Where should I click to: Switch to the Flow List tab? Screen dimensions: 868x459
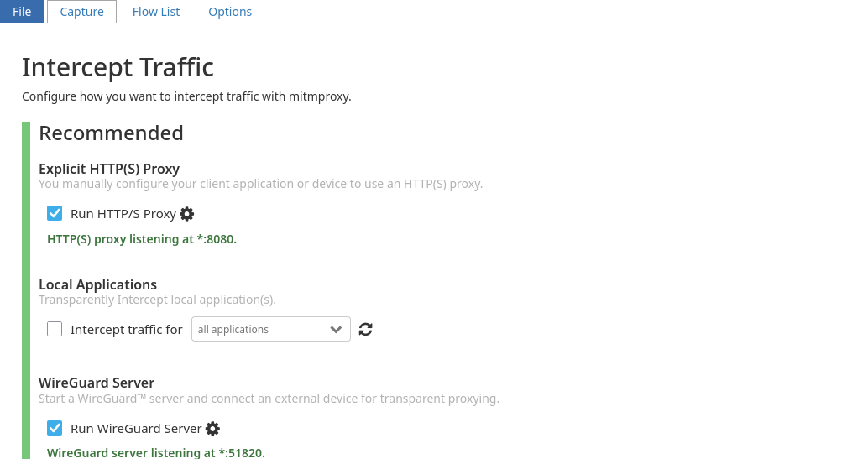point(156,12)
